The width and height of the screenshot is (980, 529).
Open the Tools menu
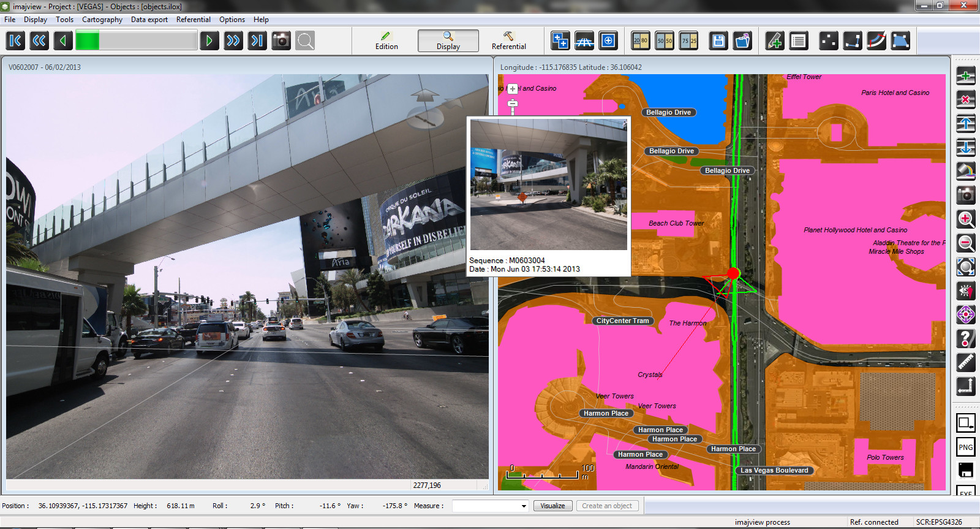click(x=64, y=20)
